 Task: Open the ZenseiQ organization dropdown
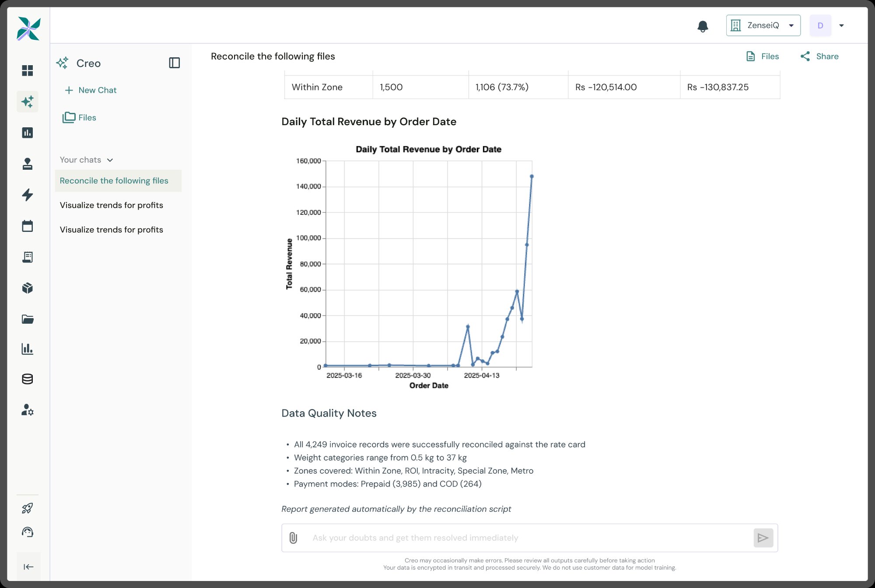tap(763, 25)
